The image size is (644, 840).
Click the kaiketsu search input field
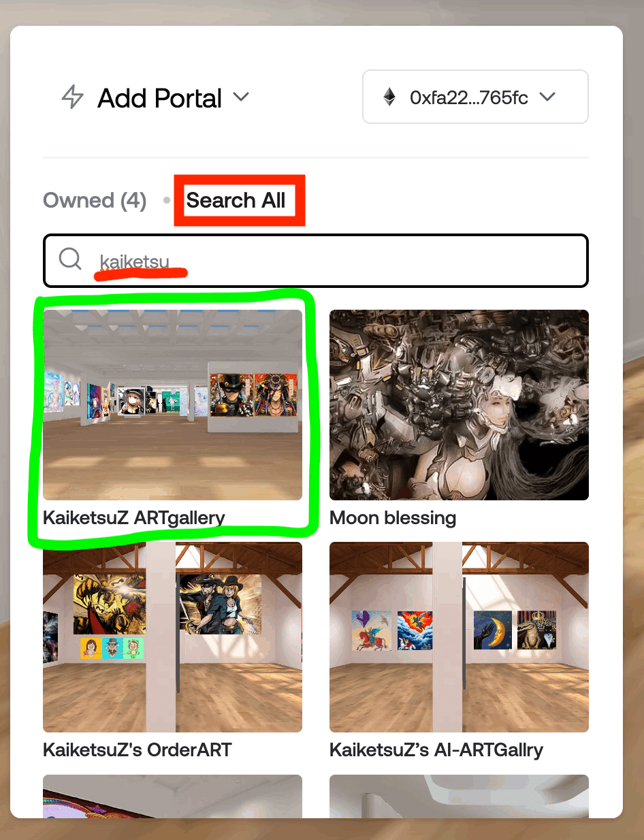(315, 261)
